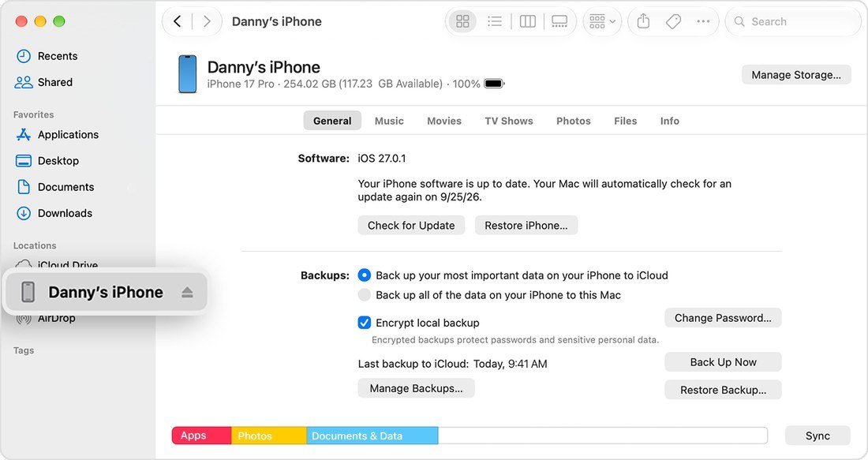
Task: Switch to the Files tab
Action: [x=626, y=121]
